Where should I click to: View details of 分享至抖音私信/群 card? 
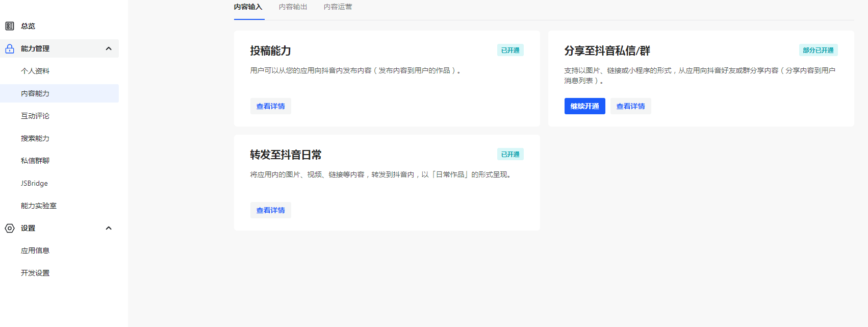point(631,106)
